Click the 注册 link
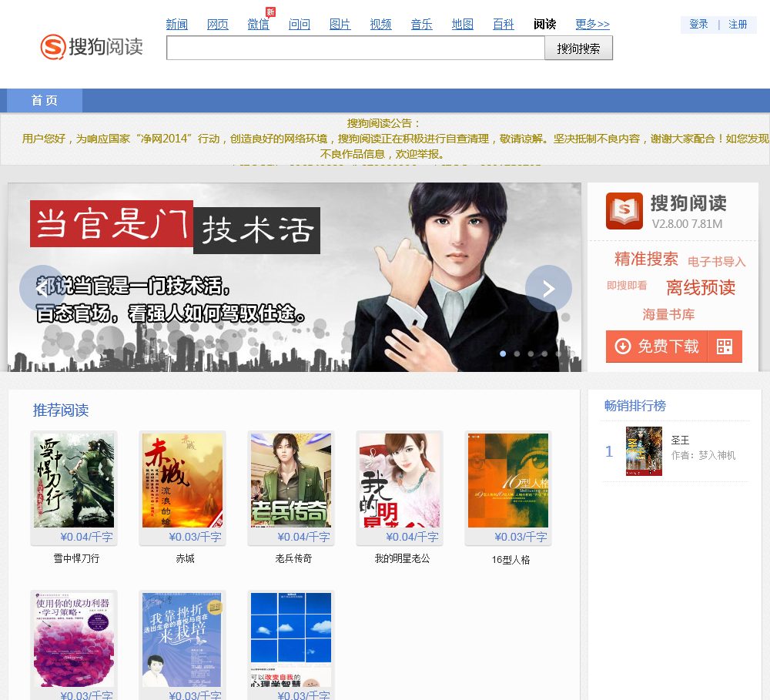The height and width of the screenshot is (700, 770). pos(738,25)
